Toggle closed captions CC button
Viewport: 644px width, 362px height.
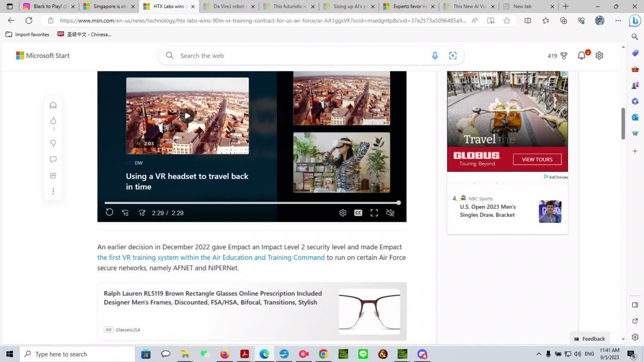[x=358, y=213]
